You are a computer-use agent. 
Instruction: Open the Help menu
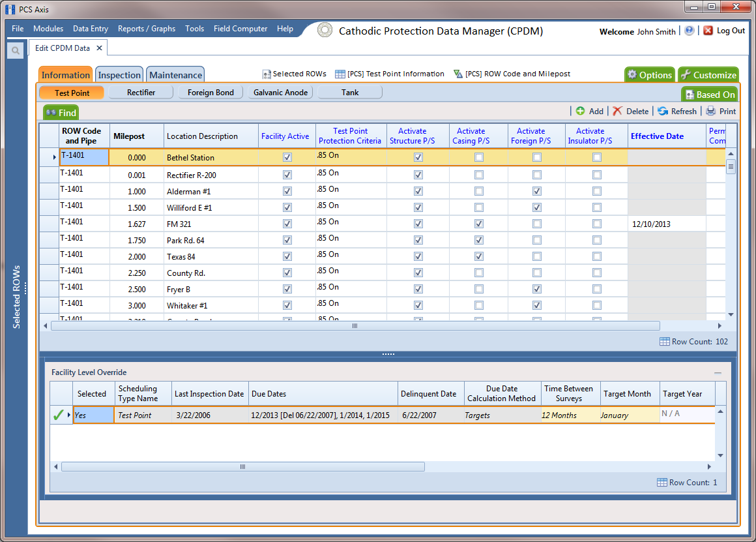click(x=285, y=29)
